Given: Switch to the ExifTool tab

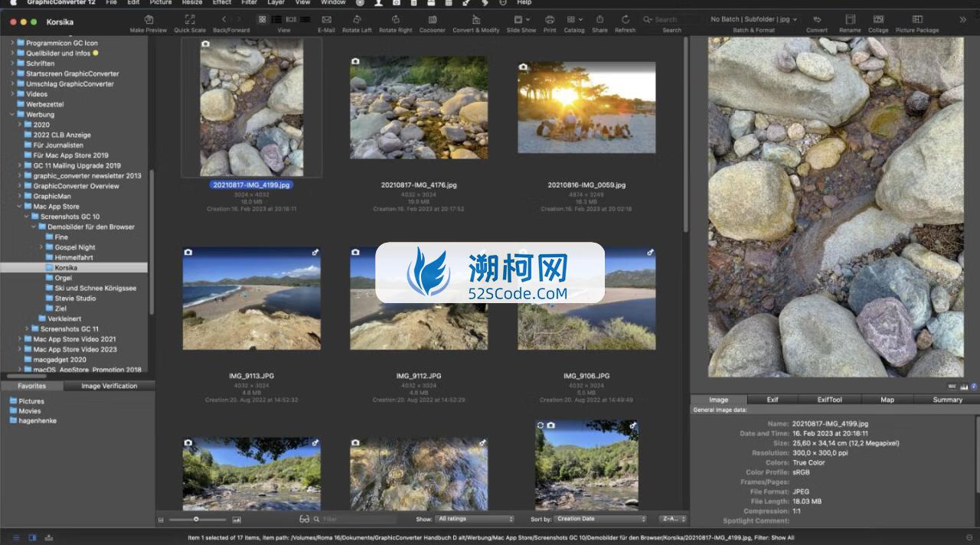Looking at the screenshot, I should 829,400.
